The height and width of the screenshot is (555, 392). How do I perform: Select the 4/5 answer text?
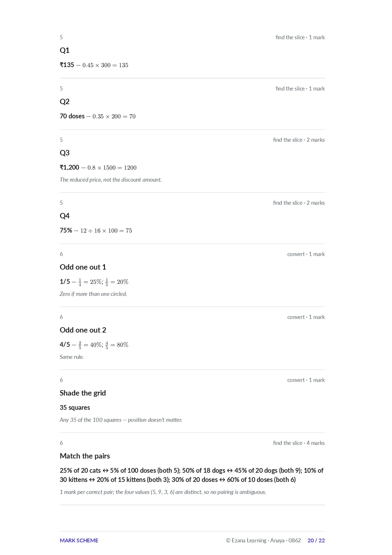coord(65,345)
